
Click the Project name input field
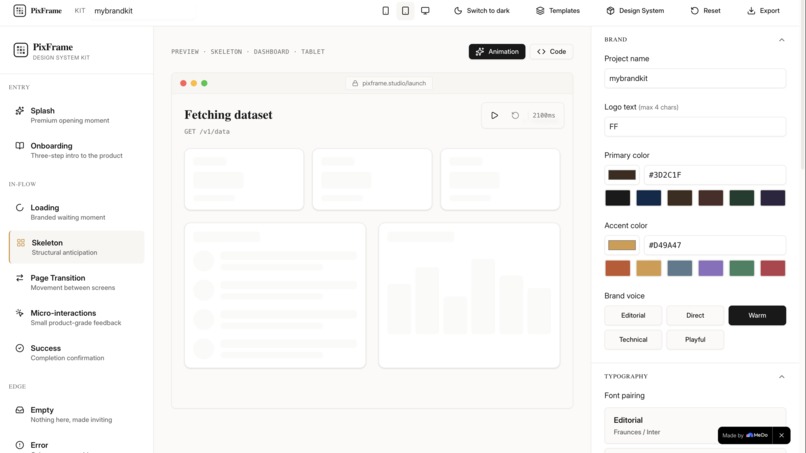pyautogui.click(x=695, y=78)
